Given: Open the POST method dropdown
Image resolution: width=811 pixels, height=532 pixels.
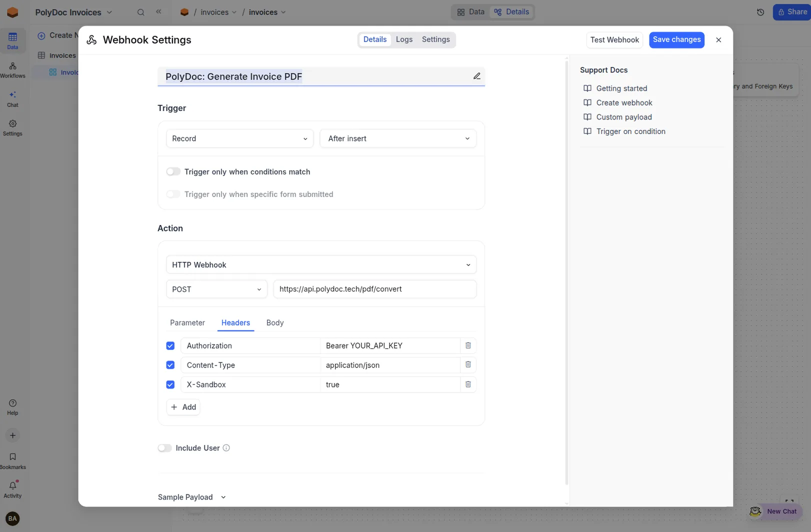Looking at the screenshot, I should 216,289.
